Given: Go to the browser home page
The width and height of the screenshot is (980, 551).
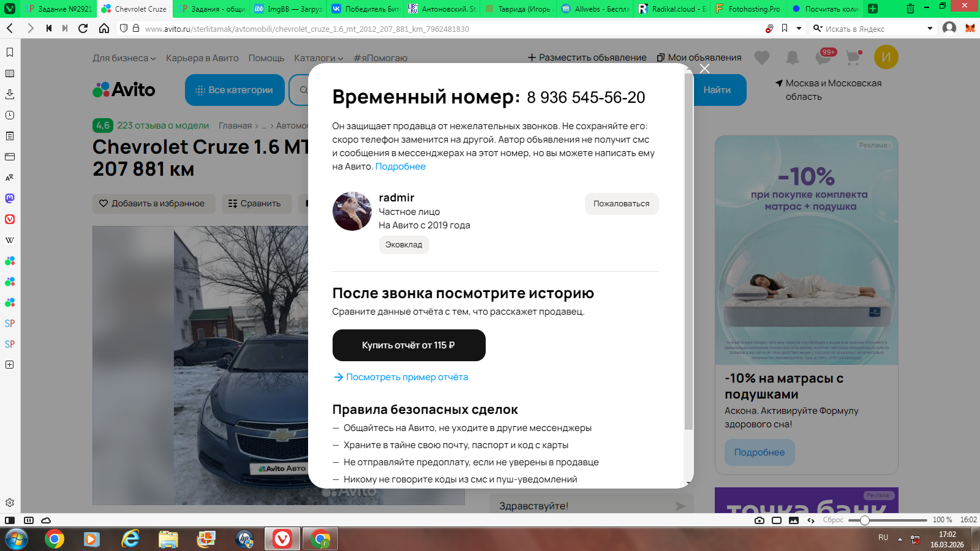Looking at the screenshot, I should [104, 28].
